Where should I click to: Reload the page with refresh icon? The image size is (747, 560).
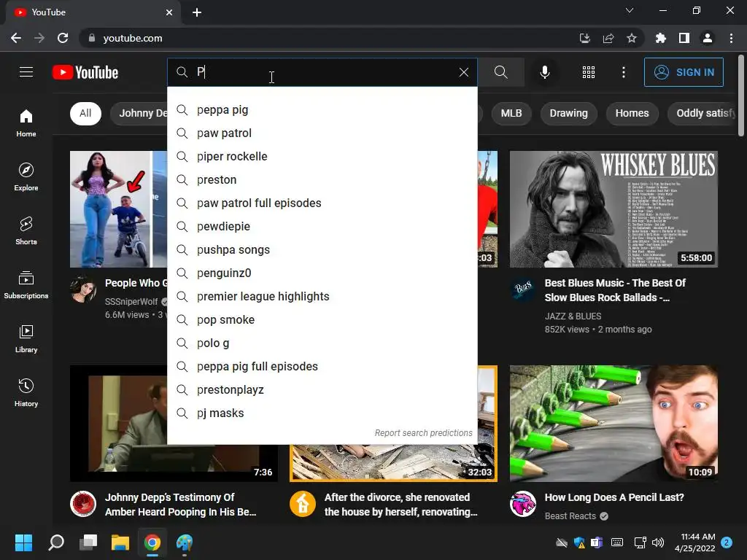(x=63, y=38)
